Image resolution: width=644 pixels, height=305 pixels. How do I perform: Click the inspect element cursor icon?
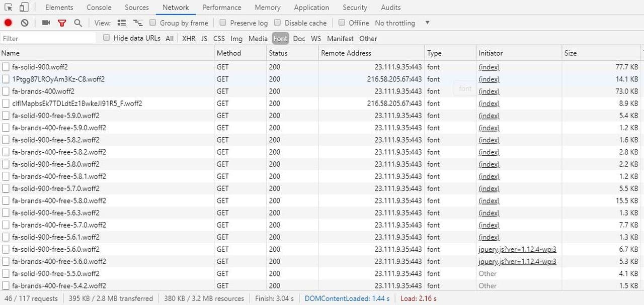(8, 8)
